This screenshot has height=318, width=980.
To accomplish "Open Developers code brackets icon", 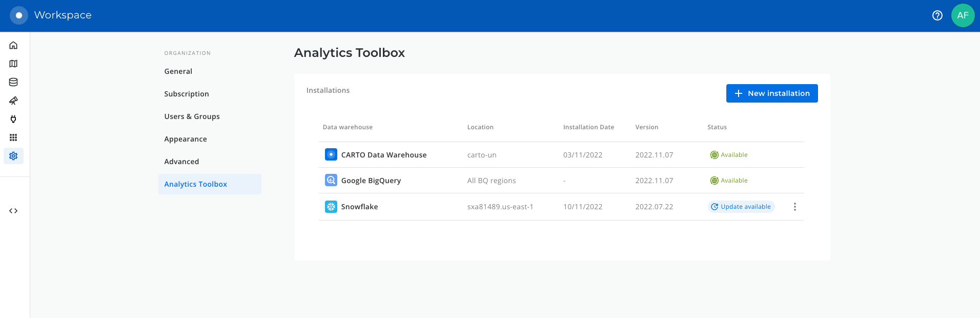I will tap(13, 211).
